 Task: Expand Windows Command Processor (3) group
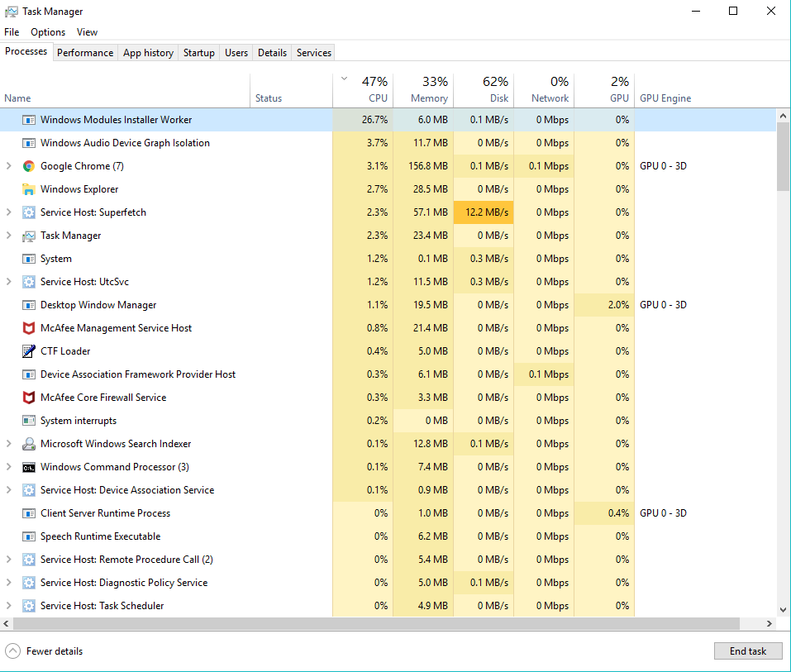(x=8, y=467)
